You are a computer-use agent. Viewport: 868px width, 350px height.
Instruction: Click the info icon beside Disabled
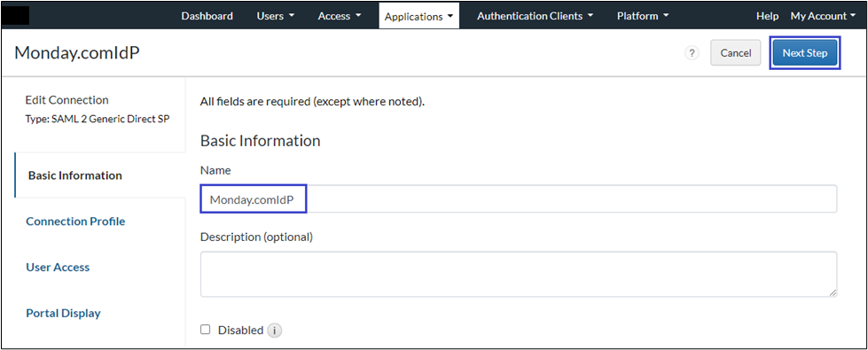[x=275, y=331]
